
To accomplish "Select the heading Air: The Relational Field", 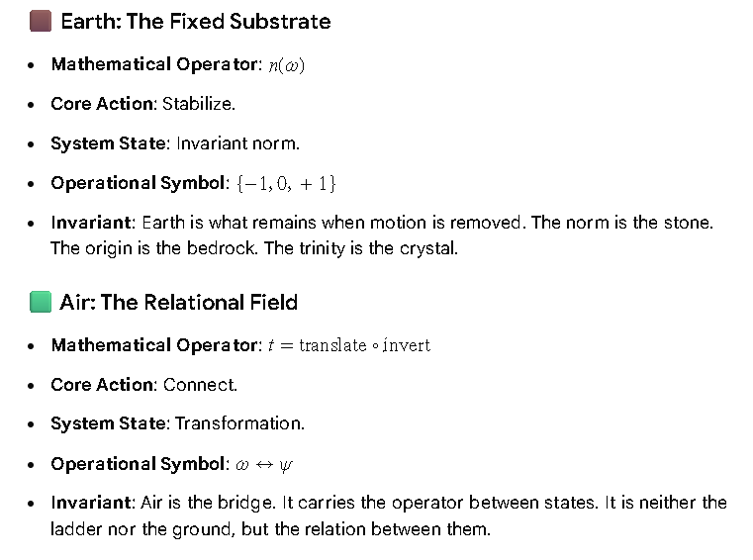I will (179, 303).
